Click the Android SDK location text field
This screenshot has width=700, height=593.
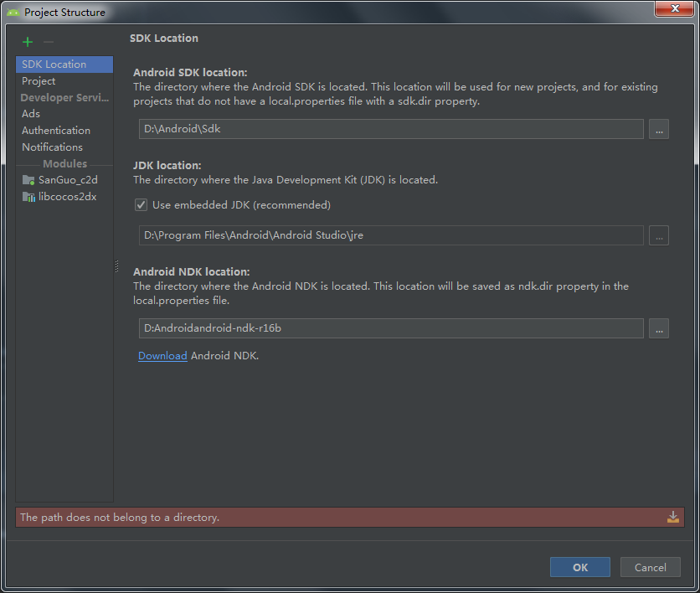390,129
